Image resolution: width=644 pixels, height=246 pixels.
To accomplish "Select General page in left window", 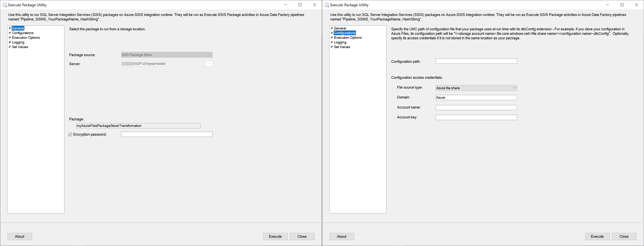I will (x=18, y=28).
